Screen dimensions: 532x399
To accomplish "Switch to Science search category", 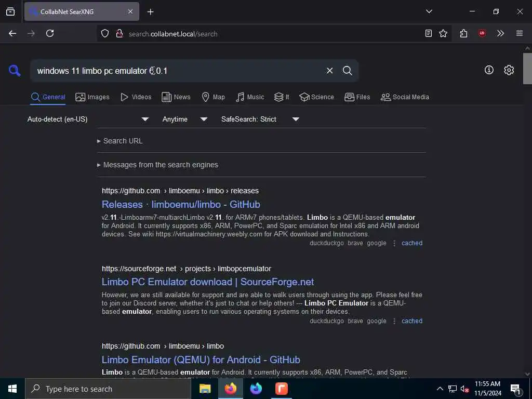I will coord(316,97).
